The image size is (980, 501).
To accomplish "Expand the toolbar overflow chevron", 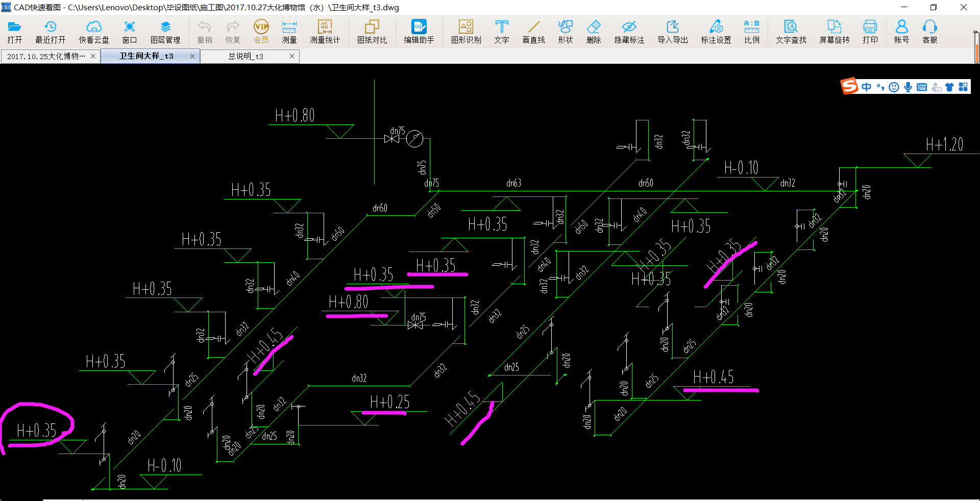I will (975, 32).
